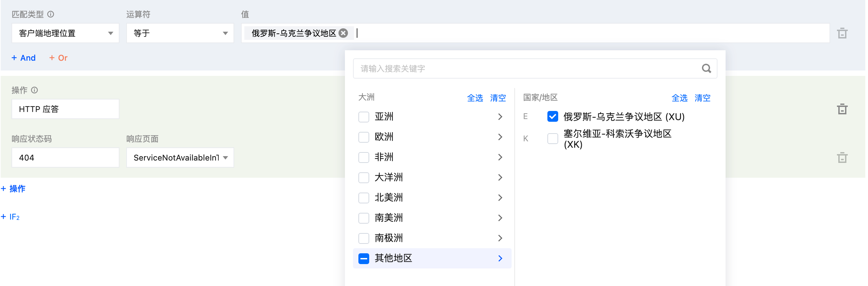The width and height of the screenshot is (868, 286).
Task: Click the + Or condition link
Action: [58, 58]
